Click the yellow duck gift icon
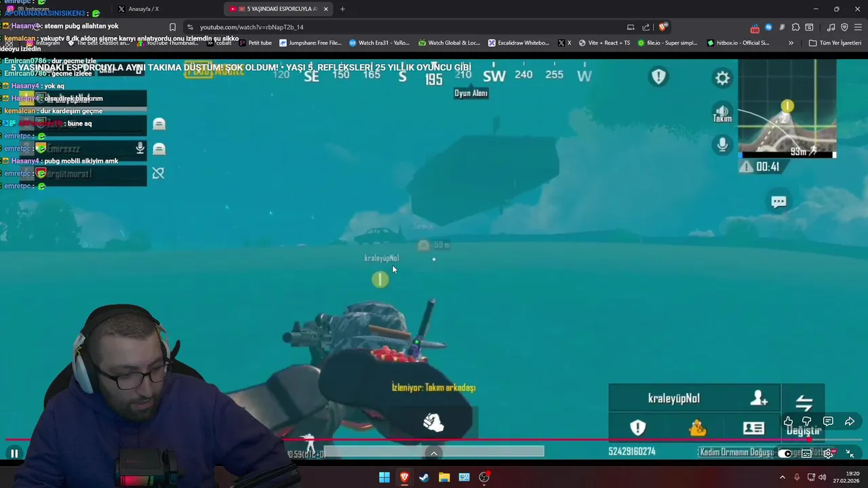This screenshot has width=868, height=488. [x=697, y=428]
